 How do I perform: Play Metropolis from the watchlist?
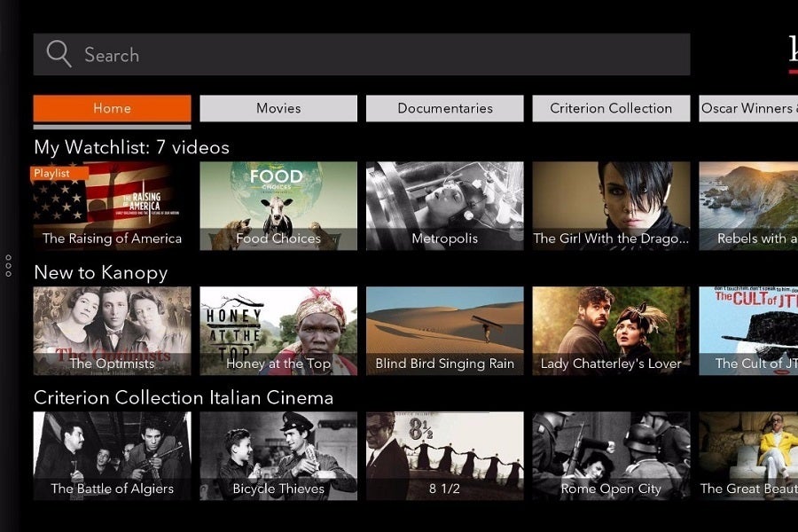click(445, 206)
